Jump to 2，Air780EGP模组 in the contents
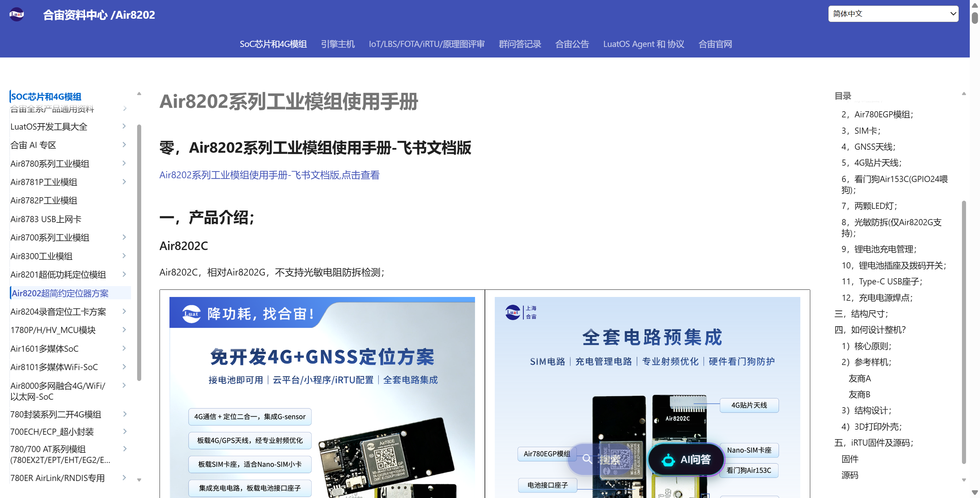980x498 pixels. [877, 115]
